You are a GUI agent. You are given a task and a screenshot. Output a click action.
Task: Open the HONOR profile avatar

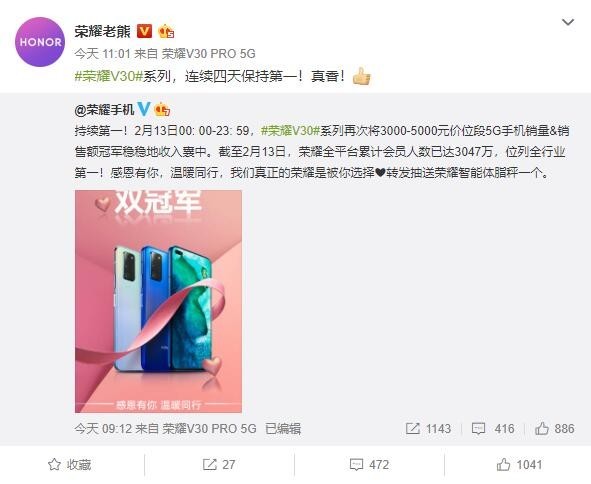40,42
